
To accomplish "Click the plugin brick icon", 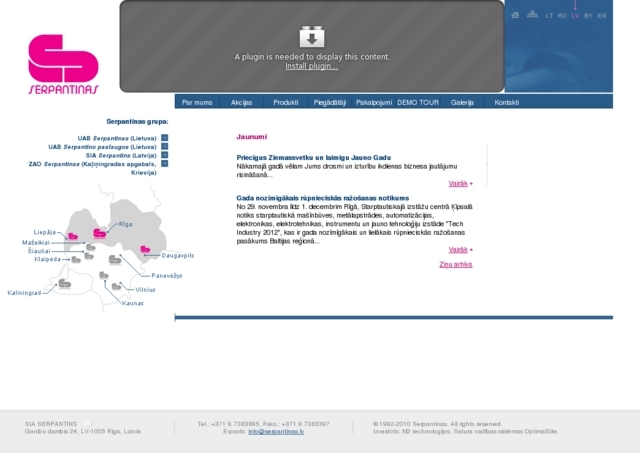I will tap(312, 38).
